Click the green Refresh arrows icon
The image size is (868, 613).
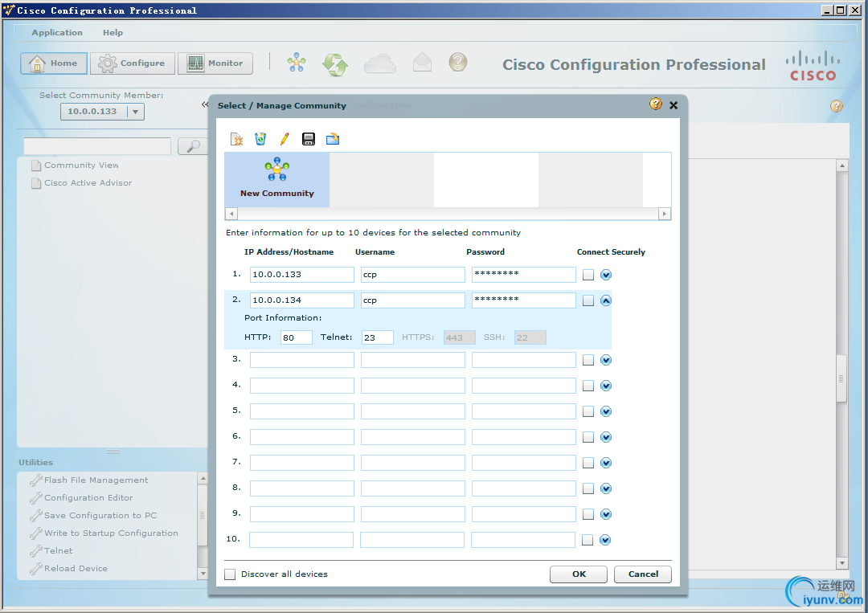tap(335, 63)
